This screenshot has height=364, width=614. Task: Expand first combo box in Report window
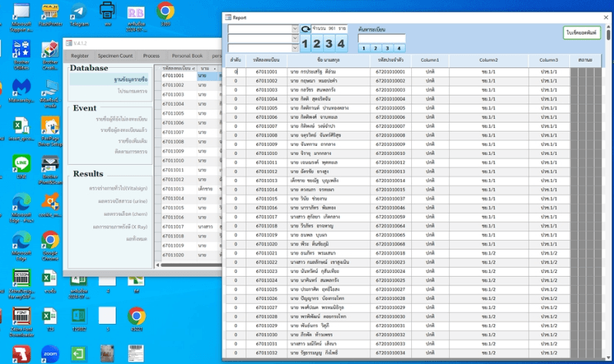pos(295,29)
